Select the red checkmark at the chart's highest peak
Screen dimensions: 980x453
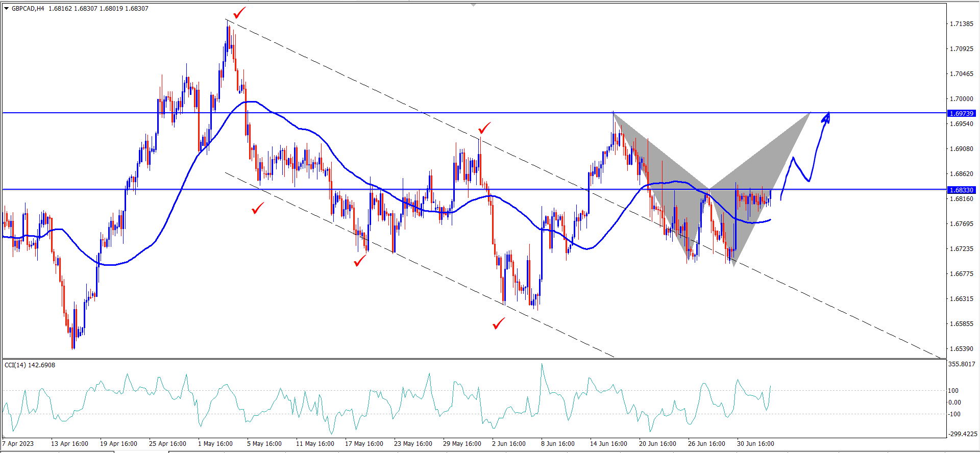coord(239,13)
